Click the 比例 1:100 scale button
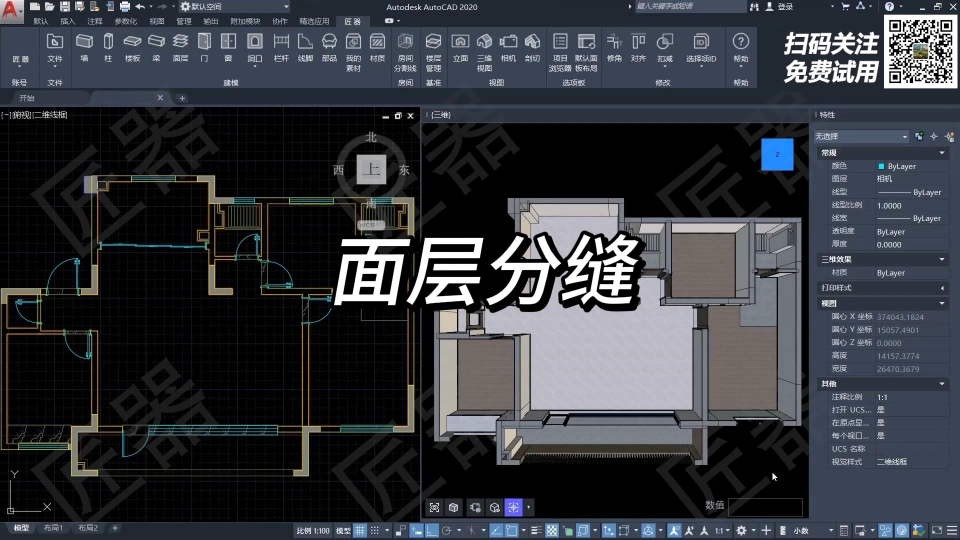Image resolution: width=960 pixels, height=540 pixels. point(313,530)
